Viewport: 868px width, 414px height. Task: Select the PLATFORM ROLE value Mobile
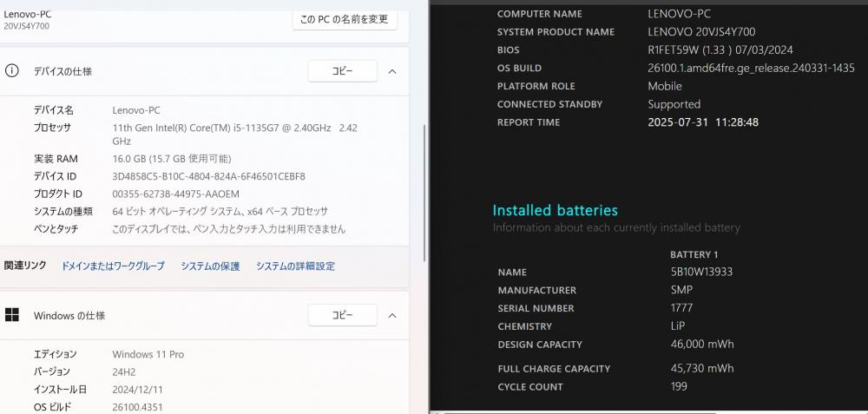click(665, 86)
